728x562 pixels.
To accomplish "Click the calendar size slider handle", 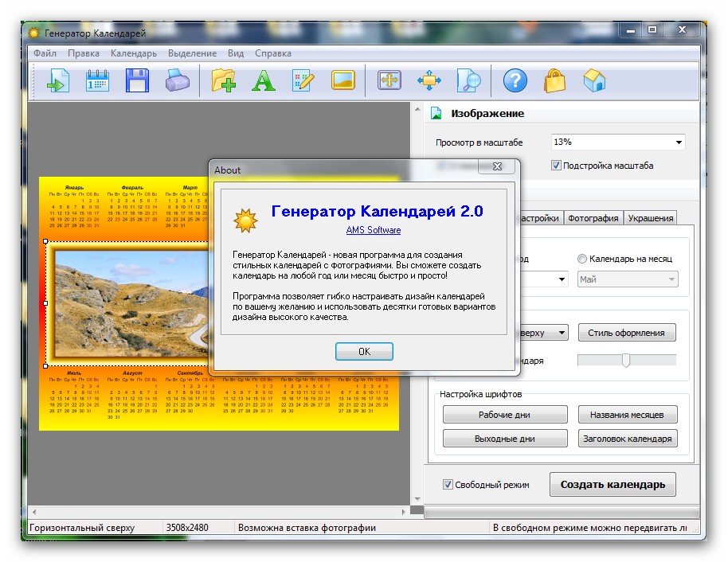I will pyautogui.click(x=626, y=361).
